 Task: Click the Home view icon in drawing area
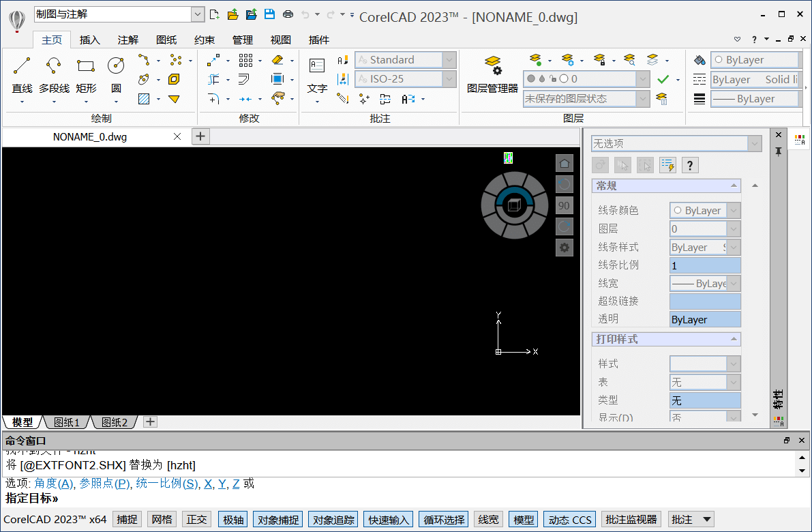pyautogui.click(x=565, y=164)
